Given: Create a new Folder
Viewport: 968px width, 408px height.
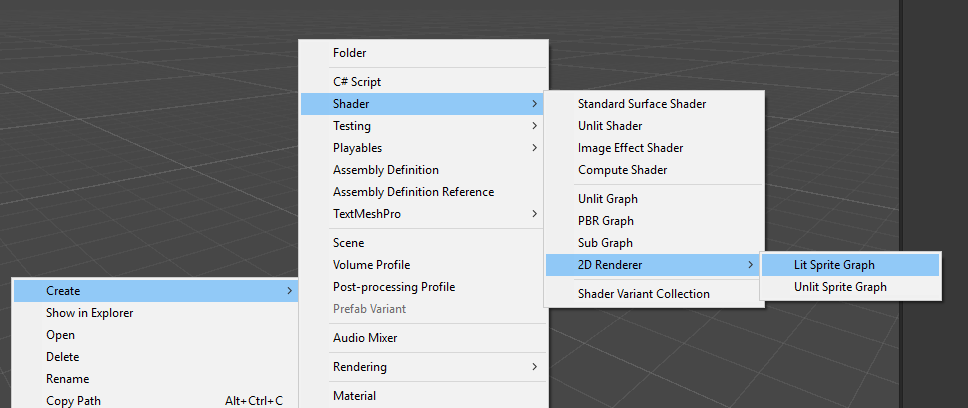Looking at the screenshot, I should click(x=350, y=52).
